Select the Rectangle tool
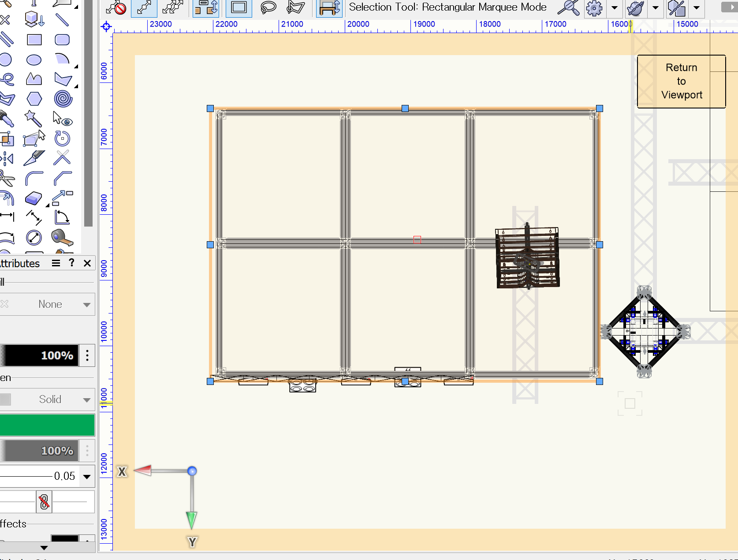 point(34,40)
